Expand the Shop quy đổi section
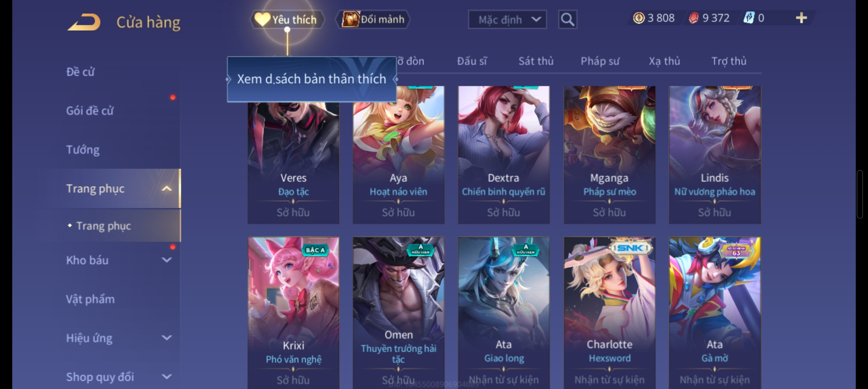The width and height of the screenshot is (868, 389). [167, 377]
